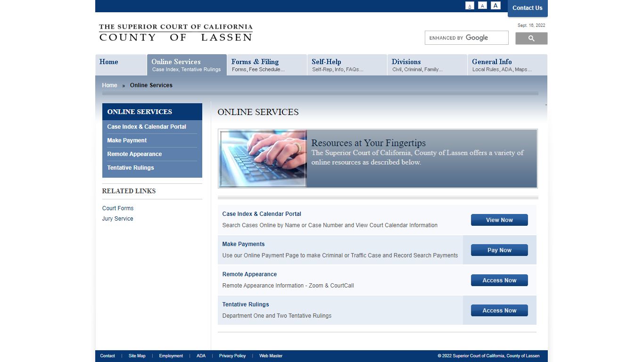Open Make Payment in the sidebar
Screen dimensions: 644x362
tap(127, 140)
